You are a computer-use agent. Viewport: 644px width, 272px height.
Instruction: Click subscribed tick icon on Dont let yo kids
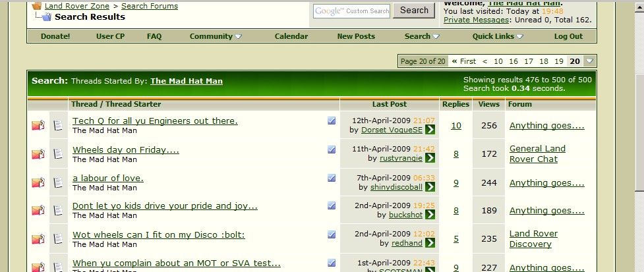click(x=332, y=205)
